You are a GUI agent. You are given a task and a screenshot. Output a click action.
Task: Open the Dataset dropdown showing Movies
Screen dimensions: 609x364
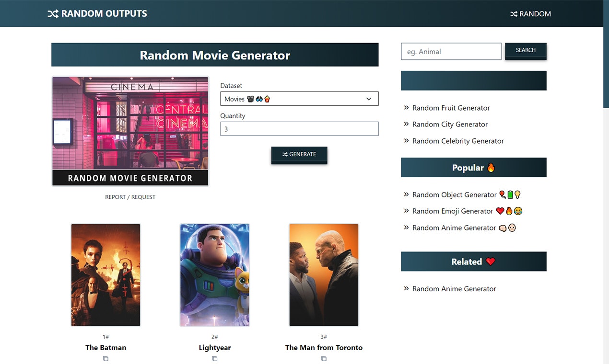coord(299,99)
